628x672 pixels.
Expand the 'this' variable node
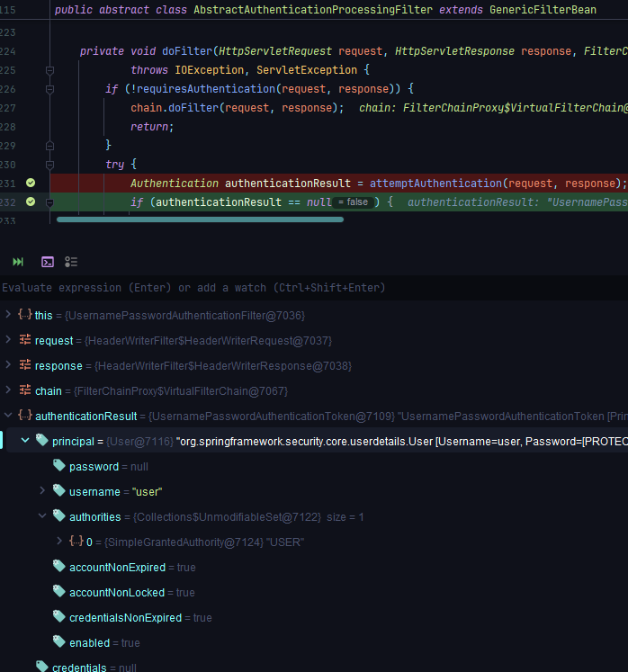point(8,315)
